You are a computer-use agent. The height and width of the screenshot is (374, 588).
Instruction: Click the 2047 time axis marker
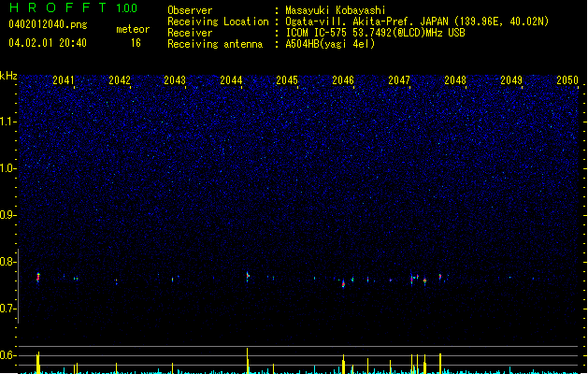399,80
